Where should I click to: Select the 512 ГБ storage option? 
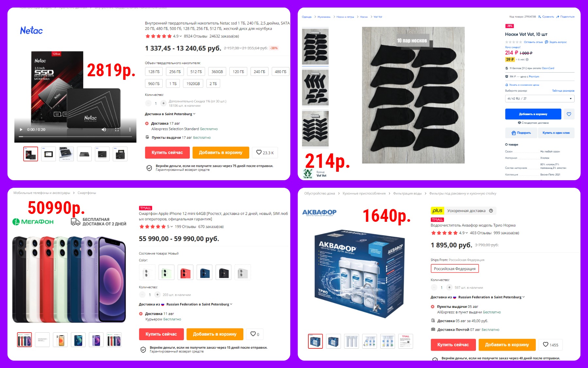(196, 72)
